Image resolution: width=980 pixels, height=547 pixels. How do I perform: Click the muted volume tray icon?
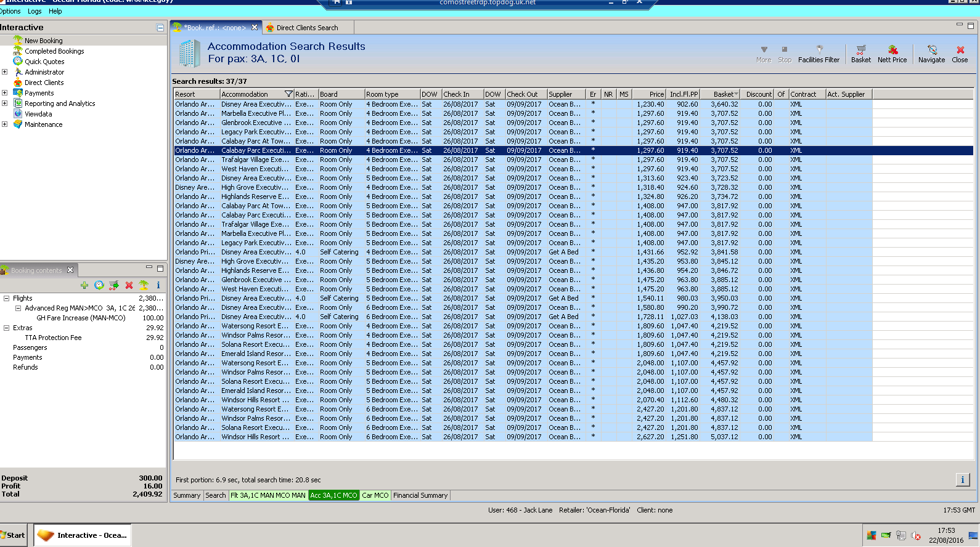click(916, 535)
